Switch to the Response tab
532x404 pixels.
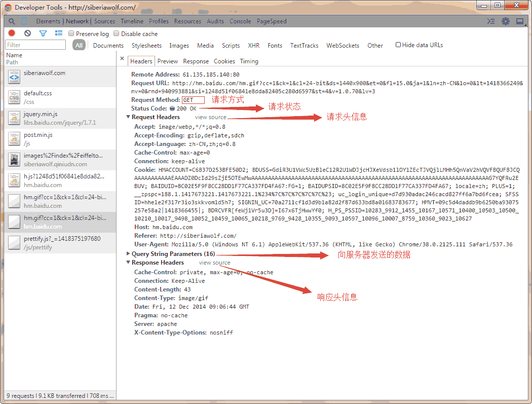click(x=196, y=61)
